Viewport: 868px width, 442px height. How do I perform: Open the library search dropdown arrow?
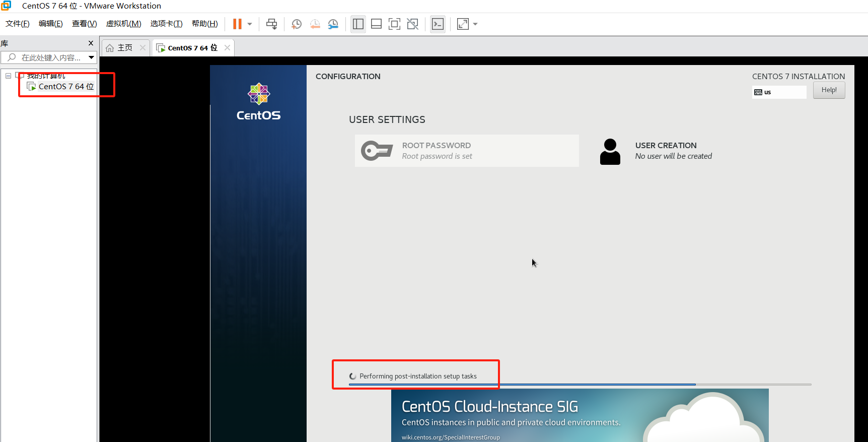point(92,57)
